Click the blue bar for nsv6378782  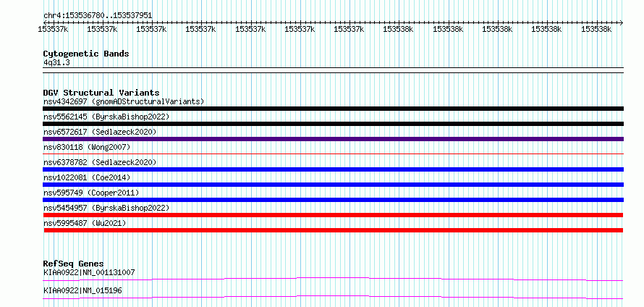click(333, 169)
